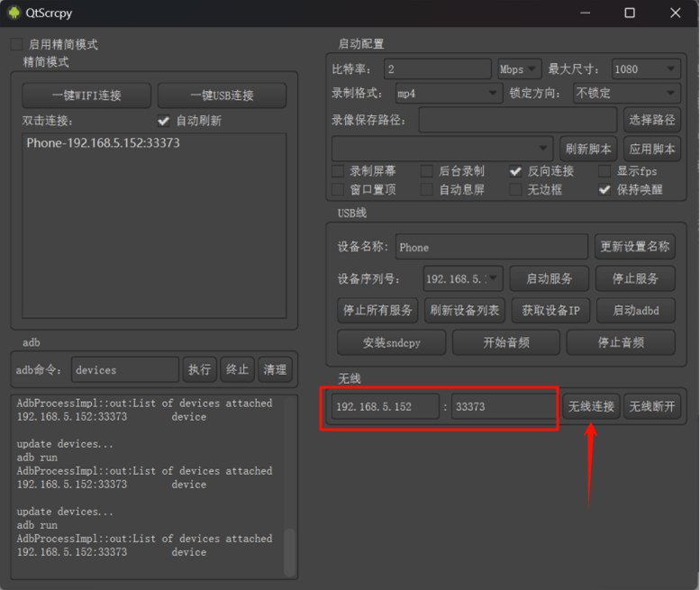Click the adb log output scrollbar
The width and height of the screenshot is (700, 590).
290,552
